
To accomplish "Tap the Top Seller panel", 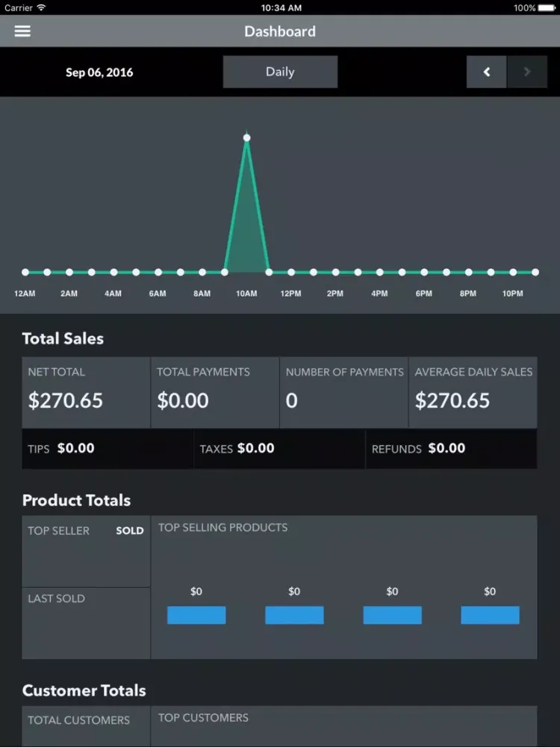I will click(x=86, y=551).
